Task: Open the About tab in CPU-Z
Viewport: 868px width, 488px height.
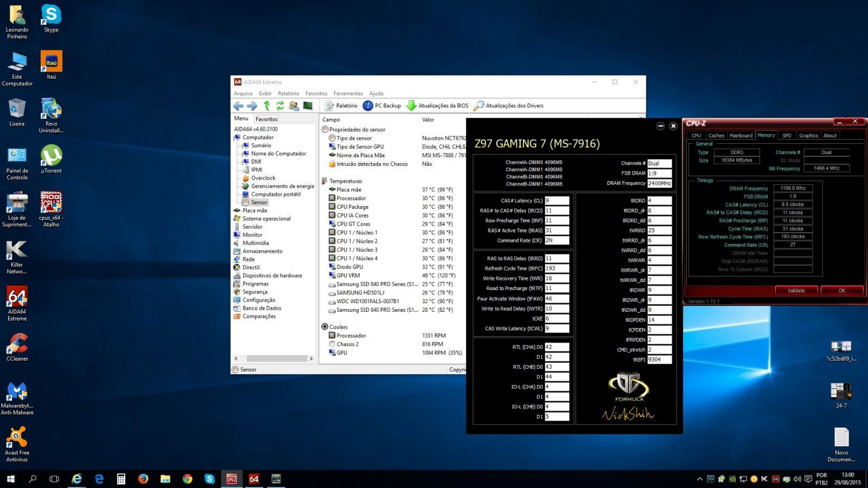Action: tap(830, 136)
